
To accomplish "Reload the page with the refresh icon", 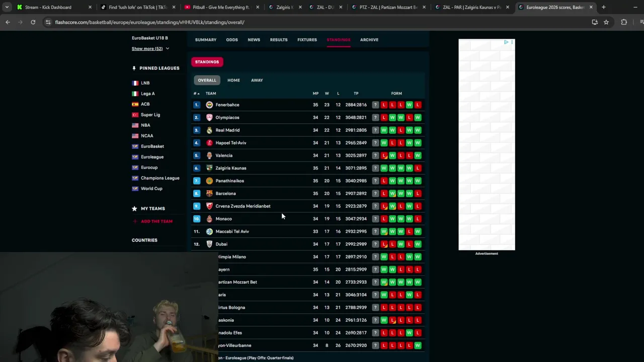I will pos(33,22).
